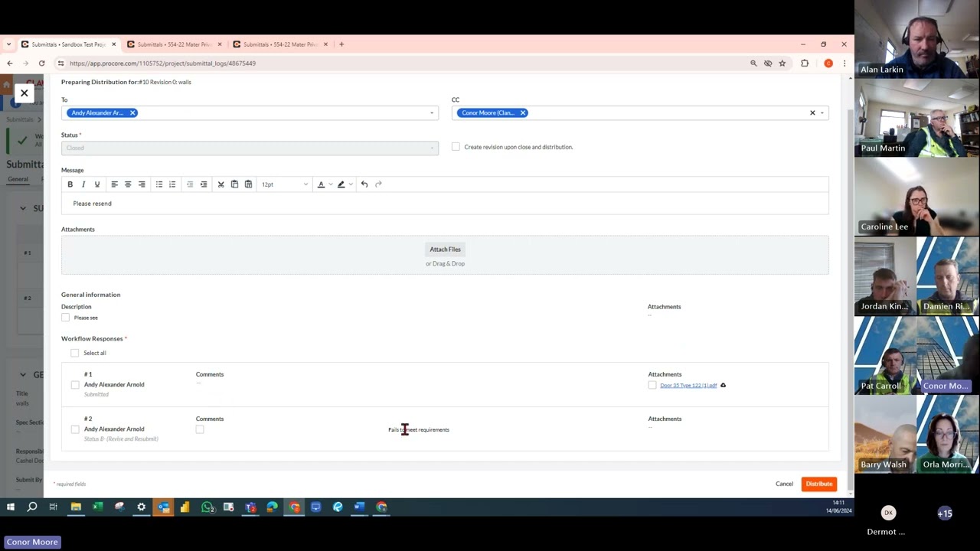Decrease indent in message editor
980x551 pixels.
(190, 184)
